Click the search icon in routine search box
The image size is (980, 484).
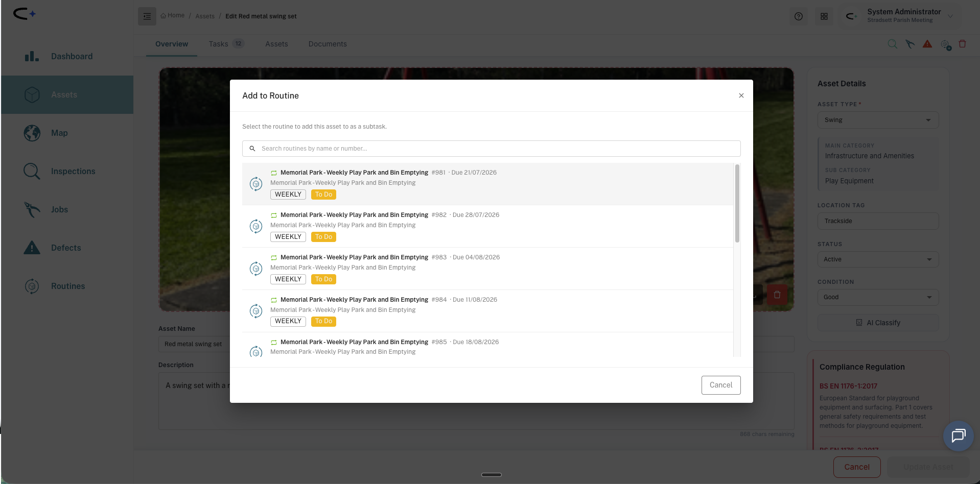(252, 149)
